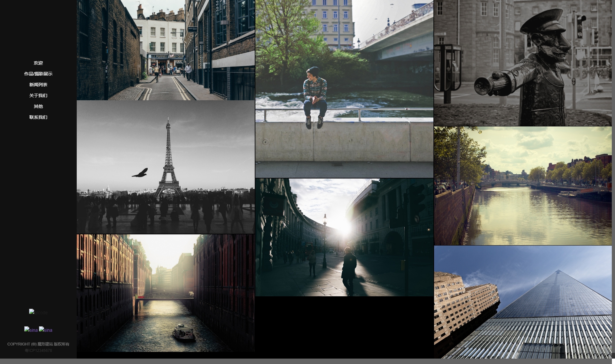View the bronze policeman statue photo
This screenshot has height=364, width=615.
click(523, 63)
